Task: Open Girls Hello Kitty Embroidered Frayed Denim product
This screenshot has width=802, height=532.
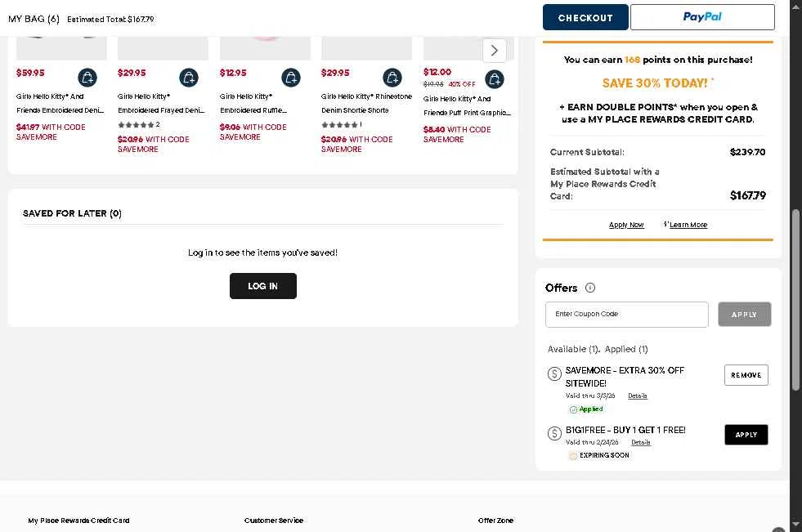Action: coord(161,103)
